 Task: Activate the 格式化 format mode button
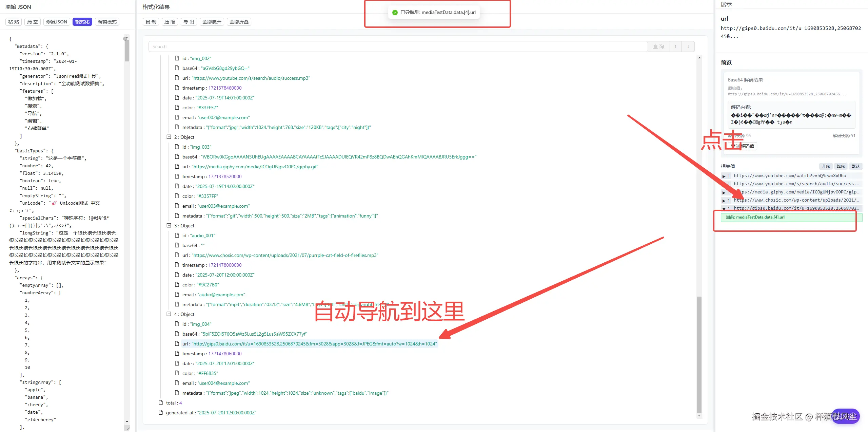(82, 22)
